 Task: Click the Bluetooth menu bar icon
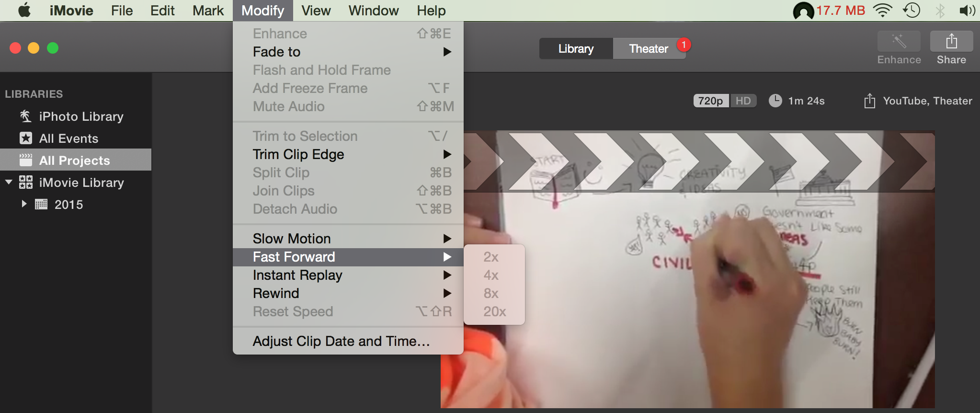click(x=940, y=10)
